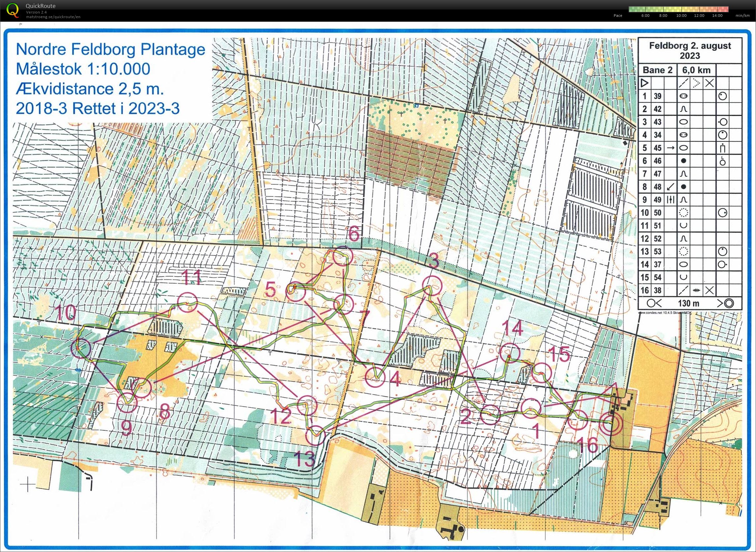Select control circle 14 on the map
The width and height of the screenshot is (756, 552).
511,353
